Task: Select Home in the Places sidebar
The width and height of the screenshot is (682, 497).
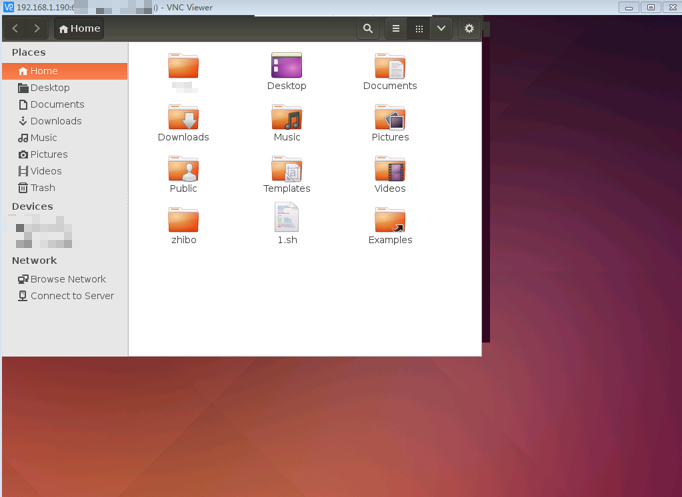Action: coord(65,71)
